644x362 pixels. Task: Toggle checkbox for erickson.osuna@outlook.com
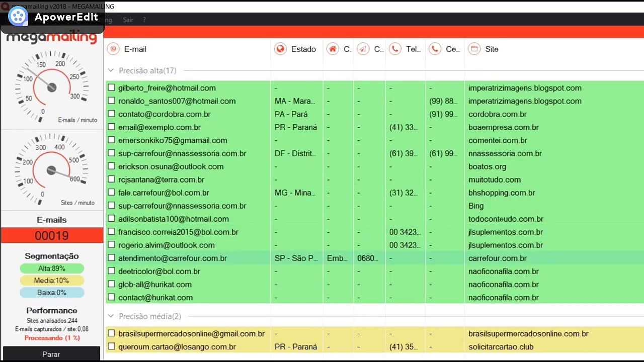(x=112, y=166)
